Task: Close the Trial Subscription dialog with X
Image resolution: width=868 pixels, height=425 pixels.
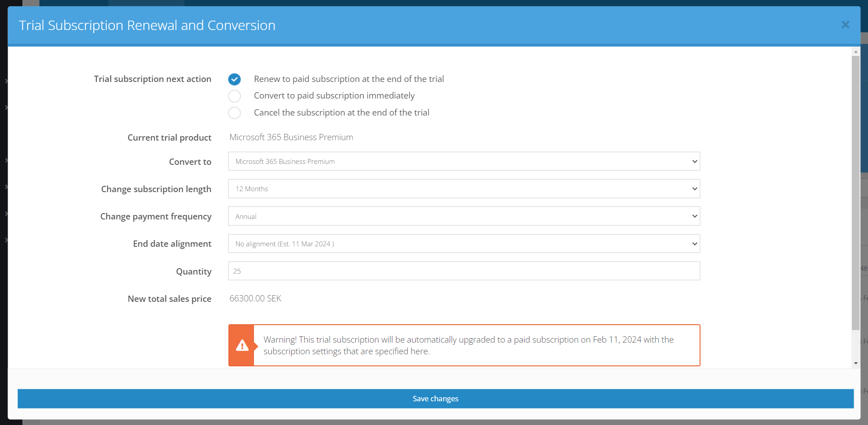Action: click(x=845, y=25)
